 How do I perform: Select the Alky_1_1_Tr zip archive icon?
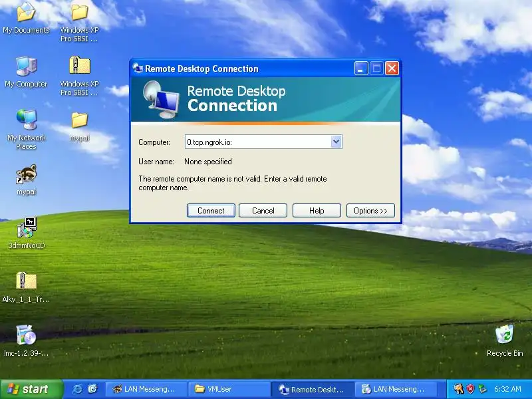point(26,287)
